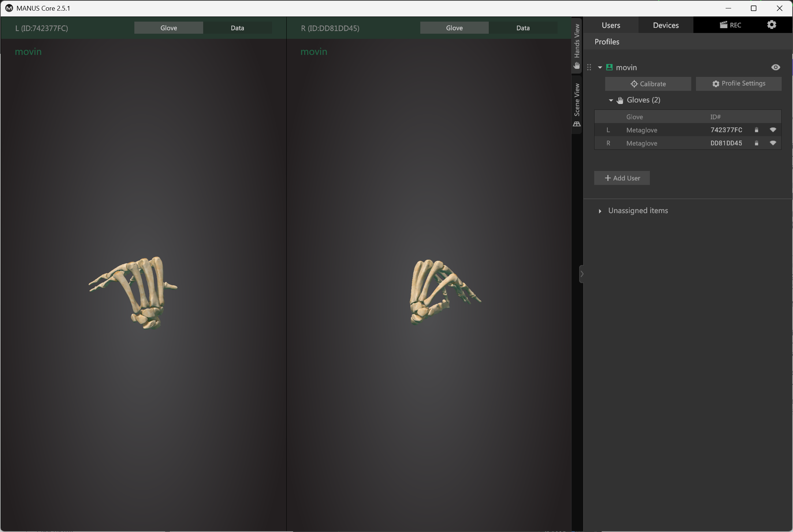This screenshot has width=793, height=532.
Task: Switch left glove panel to Data view
Action: (237, 28)
